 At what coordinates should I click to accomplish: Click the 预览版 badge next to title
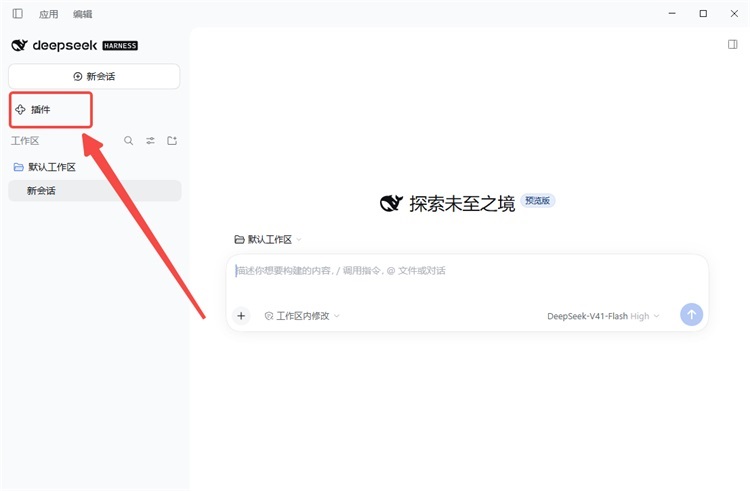coord(538,200)
